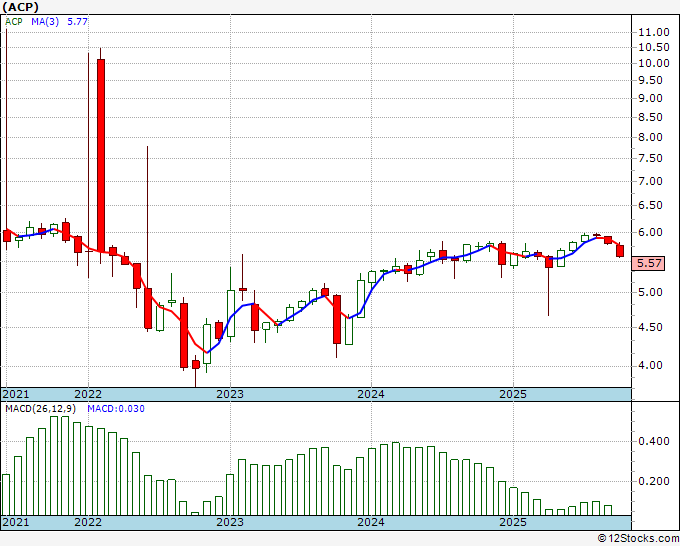Click 2022 on the price chart timeline
680x546 pixels.
[x=88, y=394]
